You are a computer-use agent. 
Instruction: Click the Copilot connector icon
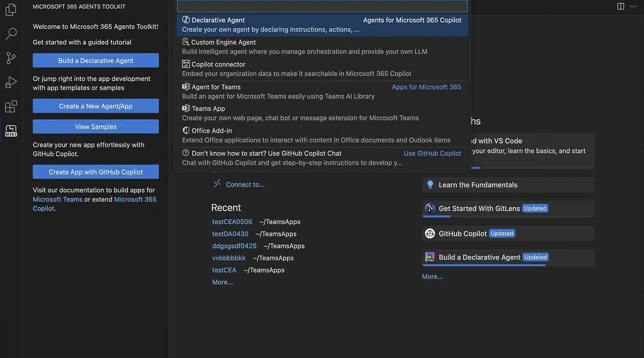click(x=186, y=64)
